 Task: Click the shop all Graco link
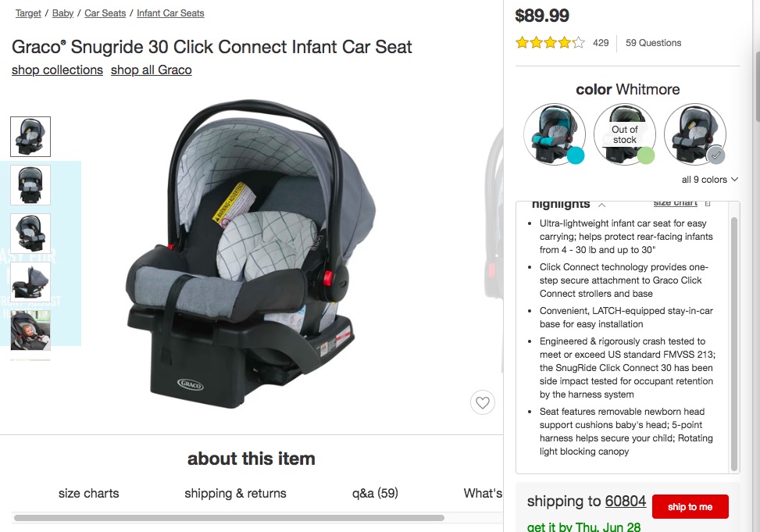click(x=151, y=70)
